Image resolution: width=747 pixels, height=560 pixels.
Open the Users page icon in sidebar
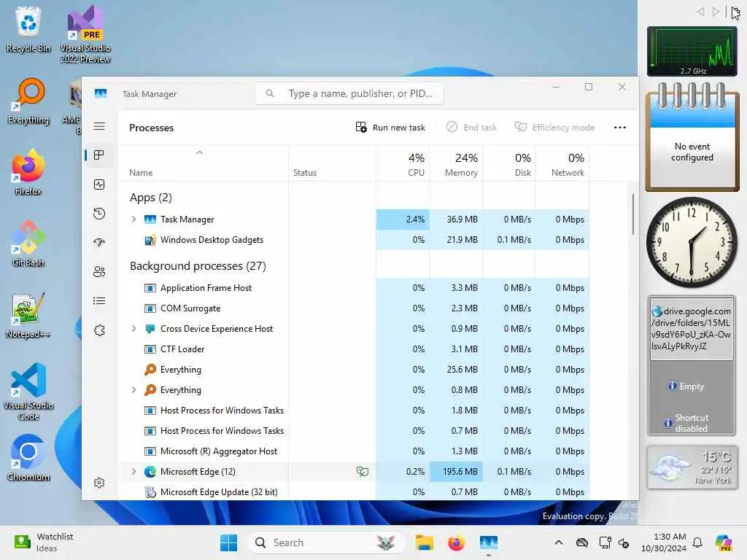(x=99, y=271)
